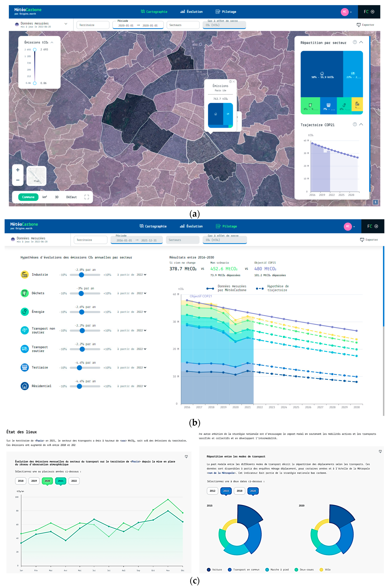
Task: Toggle fullscreen map view icon
Action: click(x=87, y=197)
